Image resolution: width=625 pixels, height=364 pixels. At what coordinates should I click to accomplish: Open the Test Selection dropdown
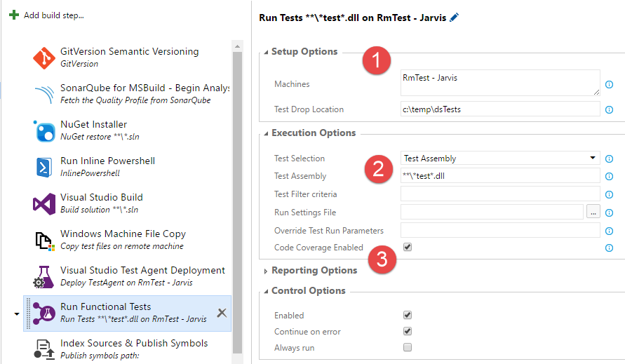click(x=500, y=158)
